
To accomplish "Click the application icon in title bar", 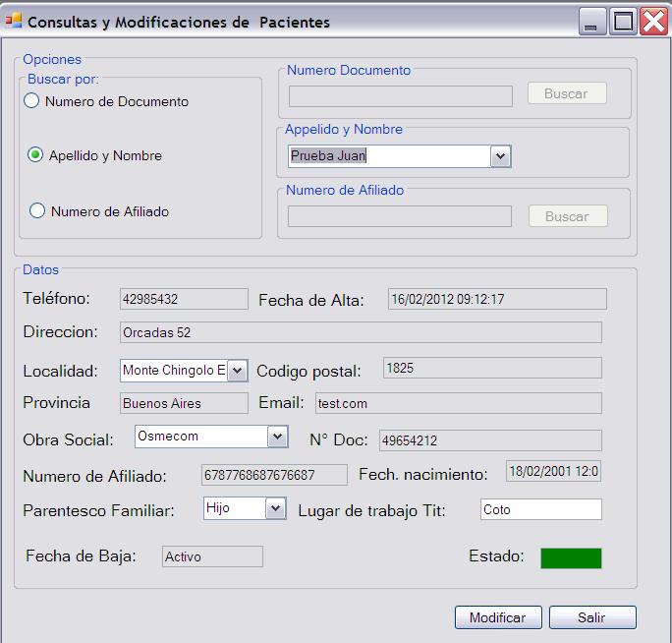I will [x=13, y=21].
